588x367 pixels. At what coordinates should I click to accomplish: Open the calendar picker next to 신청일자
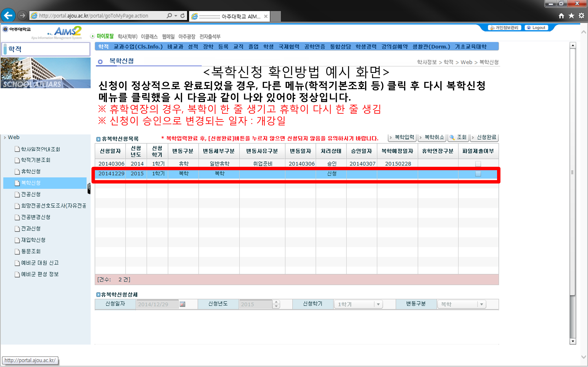click(182, 304)
